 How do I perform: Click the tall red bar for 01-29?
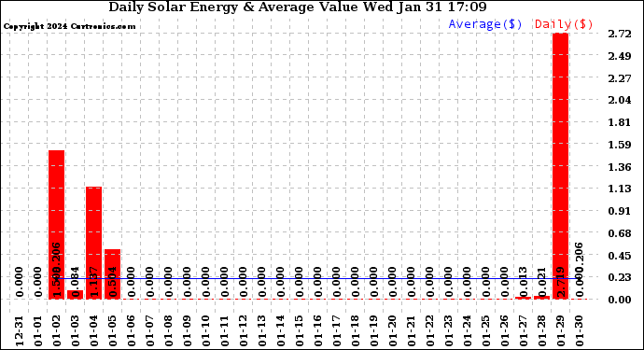[560, 166]
